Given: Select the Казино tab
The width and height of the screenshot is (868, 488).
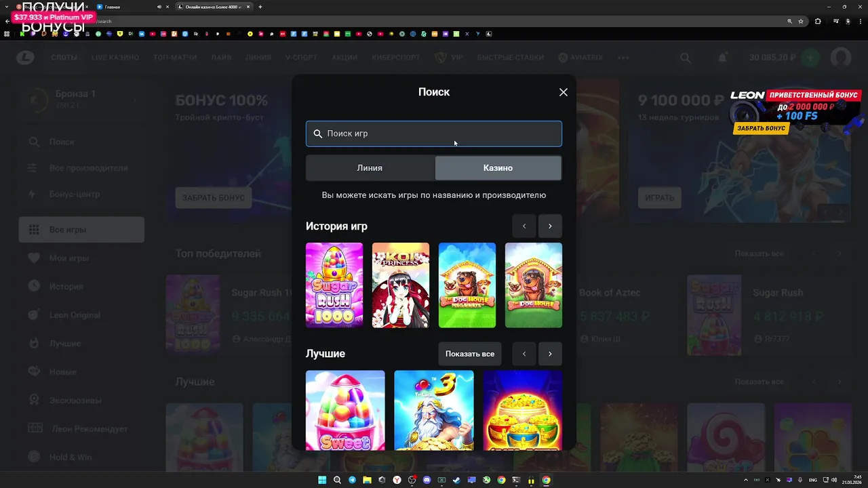Looking at the screenshot, I should click(498, 168).
